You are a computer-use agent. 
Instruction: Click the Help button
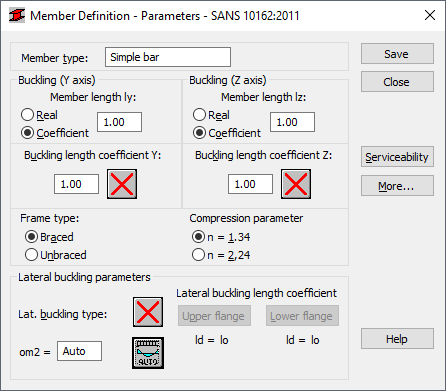coord(397,339)
